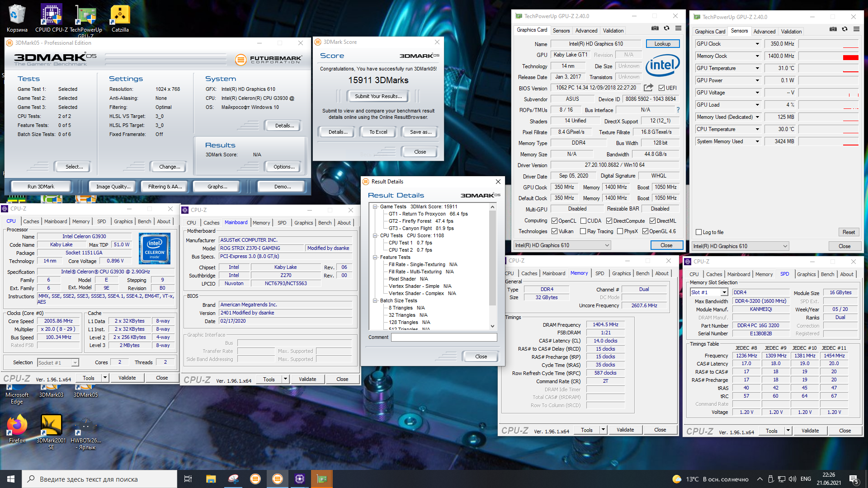Refresh the GPU-Z Sensors window

click(x=844, y=29)
